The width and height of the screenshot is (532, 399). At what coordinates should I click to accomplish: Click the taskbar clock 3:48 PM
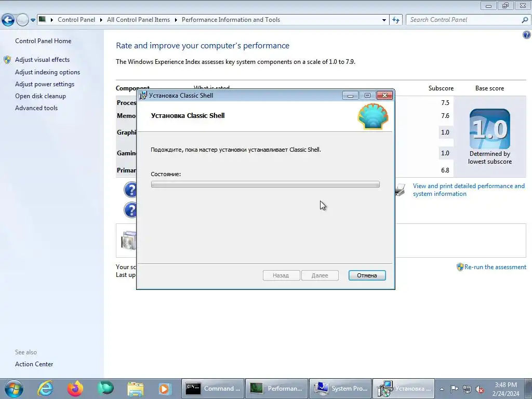(x=506, y=385)
